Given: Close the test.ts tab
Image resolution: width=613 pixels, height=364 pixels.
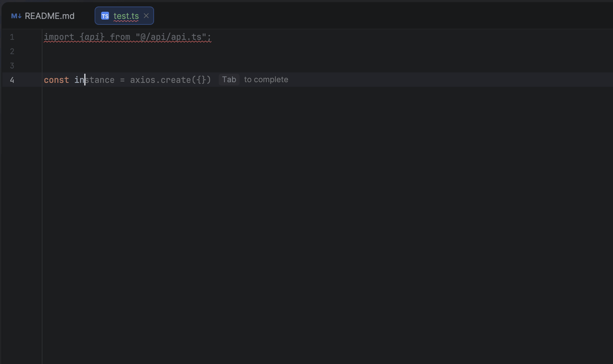Looking at the screenshot, I should tap(146, 15).
